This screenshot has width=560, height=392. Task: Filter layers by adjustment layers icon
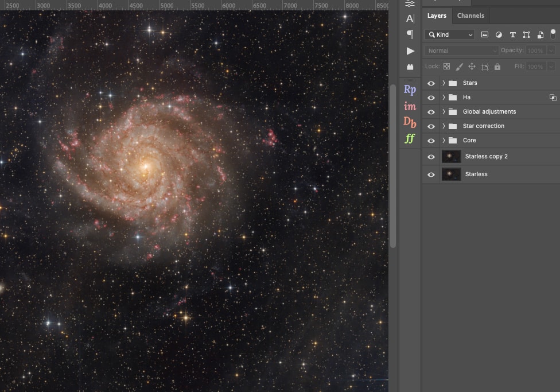tap(499, 34)
